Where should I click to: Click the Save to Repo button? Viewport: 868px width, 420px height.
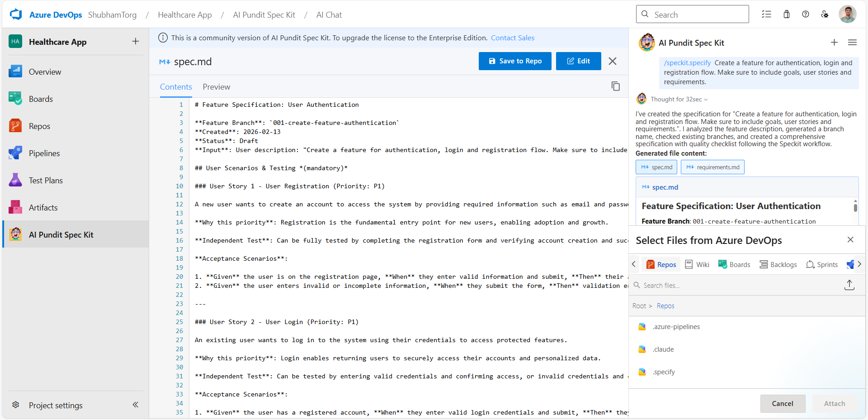click(x=515, y=61)
